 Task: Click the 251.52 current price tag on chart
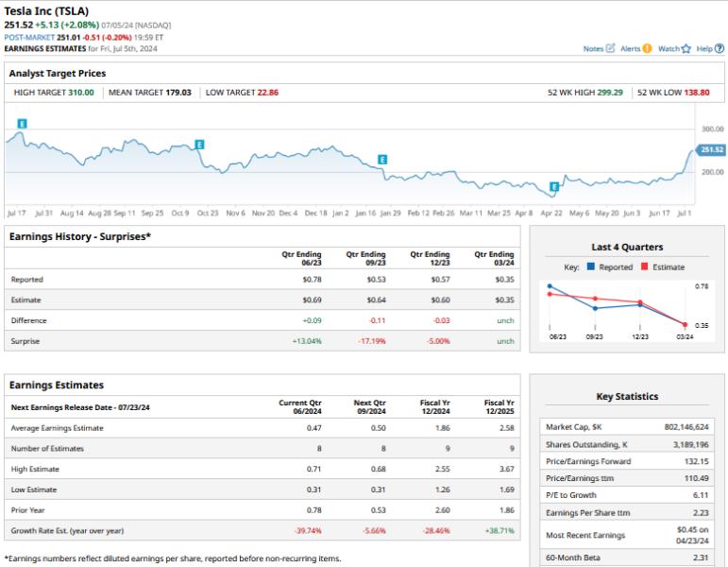click(x=711, y=149)
